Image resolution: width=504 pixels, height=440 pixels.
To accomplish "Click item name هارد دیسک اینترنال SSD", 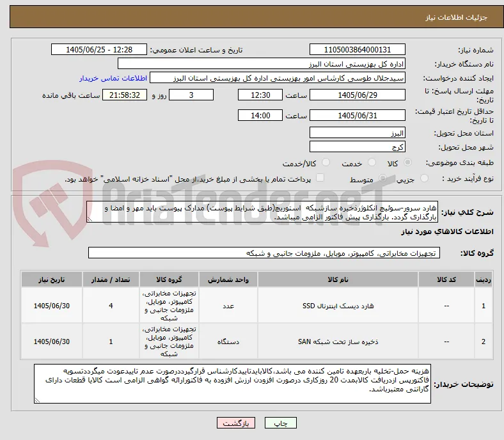I will 338,306.
